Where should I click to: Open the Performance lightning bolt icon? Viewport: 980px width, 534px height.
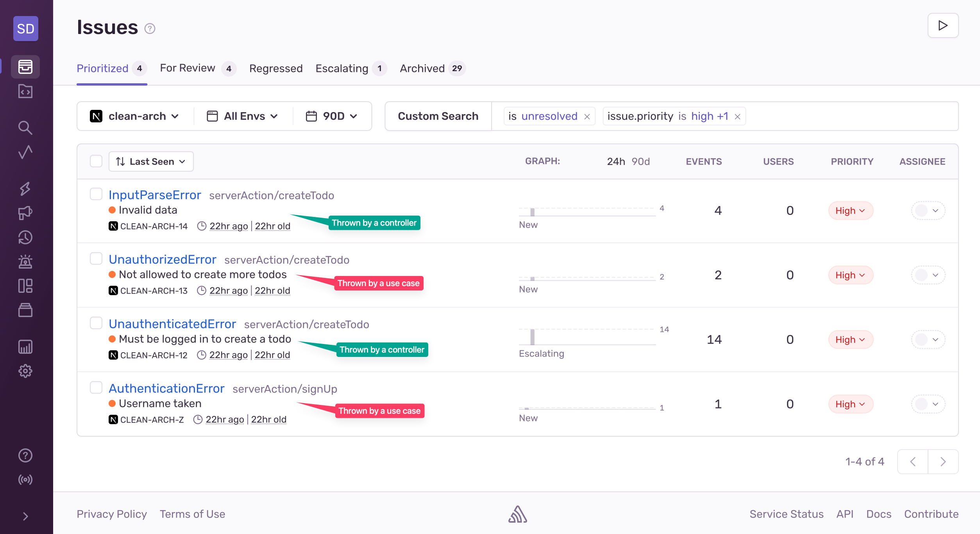[x=25, y=189]
